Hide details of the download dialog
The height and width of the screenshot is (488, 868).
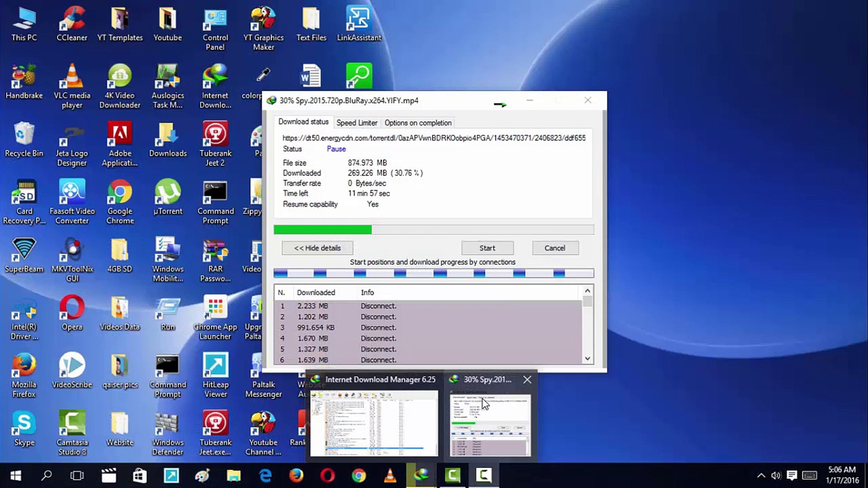click(317, 248)
